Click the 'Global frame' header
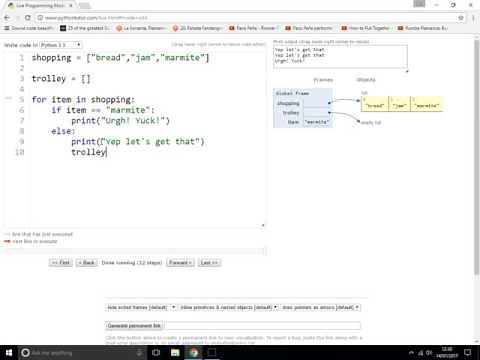Viewport: 480px width, 360px height. 292,93
